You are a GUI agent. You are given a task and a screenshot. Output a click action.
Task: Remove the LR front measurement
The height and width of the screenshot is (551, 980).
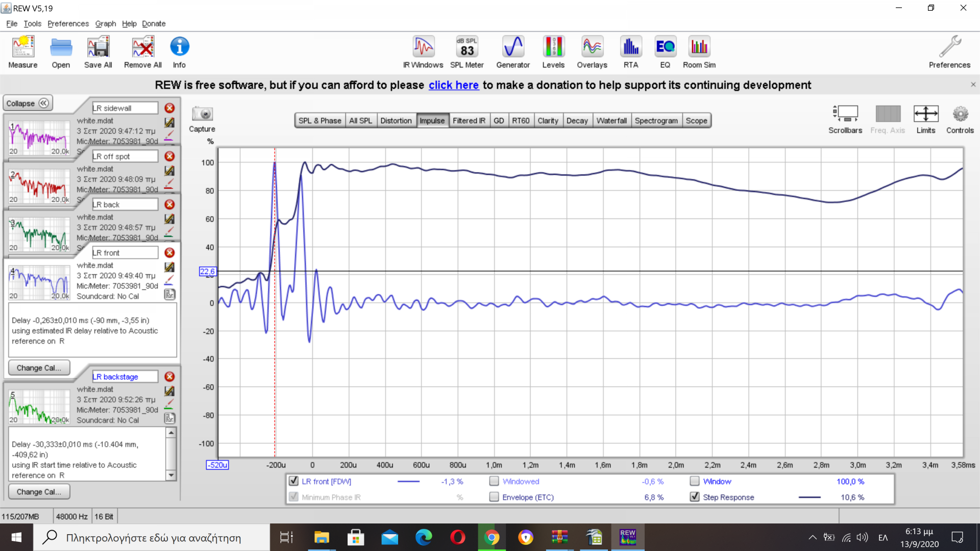(x=169, y=253)
